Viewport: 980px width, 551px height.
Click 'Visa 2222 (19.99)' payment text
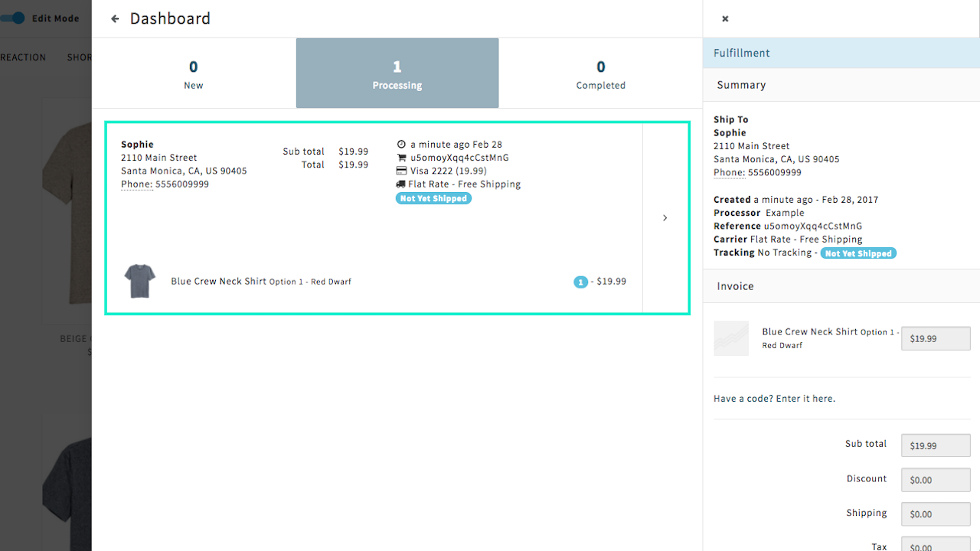coord(449,171)
